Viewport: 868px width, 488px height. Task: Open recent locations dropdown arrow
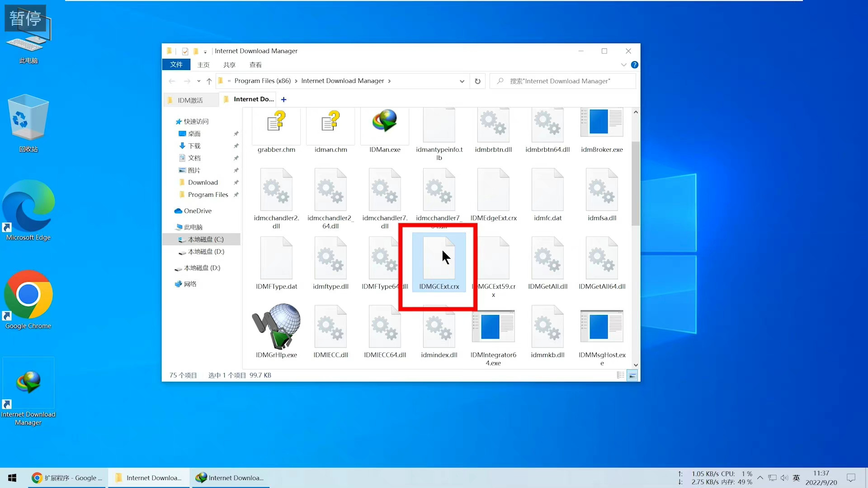(x=198, y=81)
